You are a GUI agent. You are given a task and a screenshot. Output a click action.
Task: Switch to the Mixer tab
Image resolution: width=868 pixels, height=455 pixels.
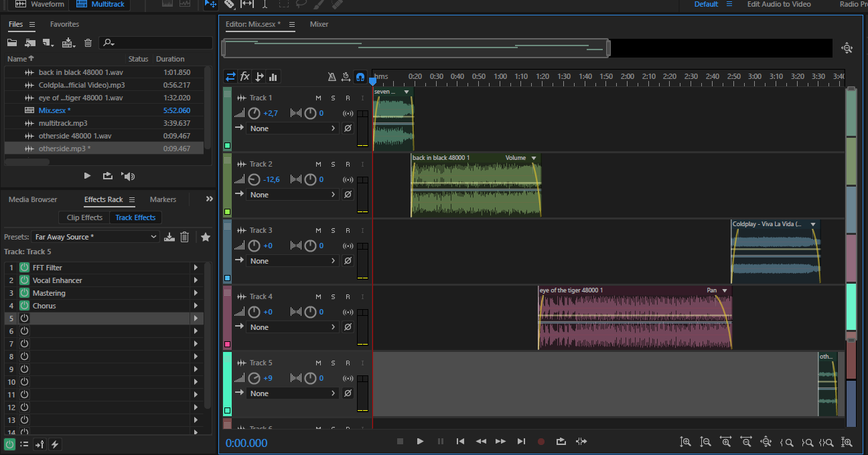[x=319, y=24]
